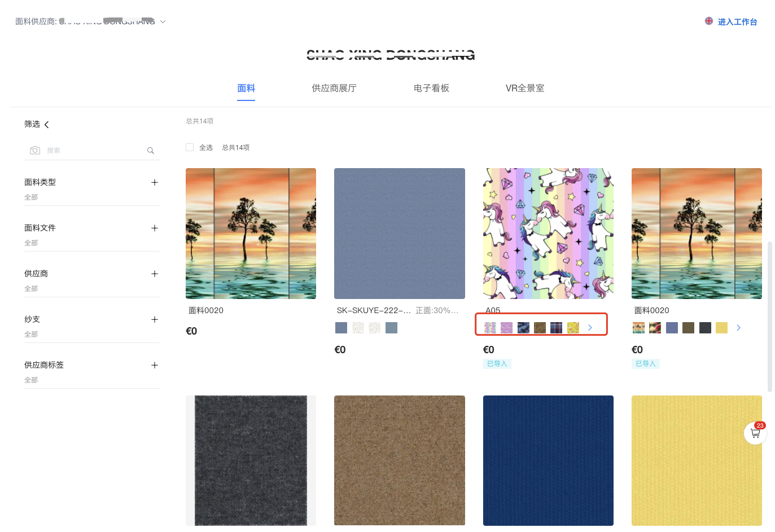This screenshot has width=775, height=532.
Task: Expand the 面料类型 filter plus icon
Action: [x=155, y=182]
